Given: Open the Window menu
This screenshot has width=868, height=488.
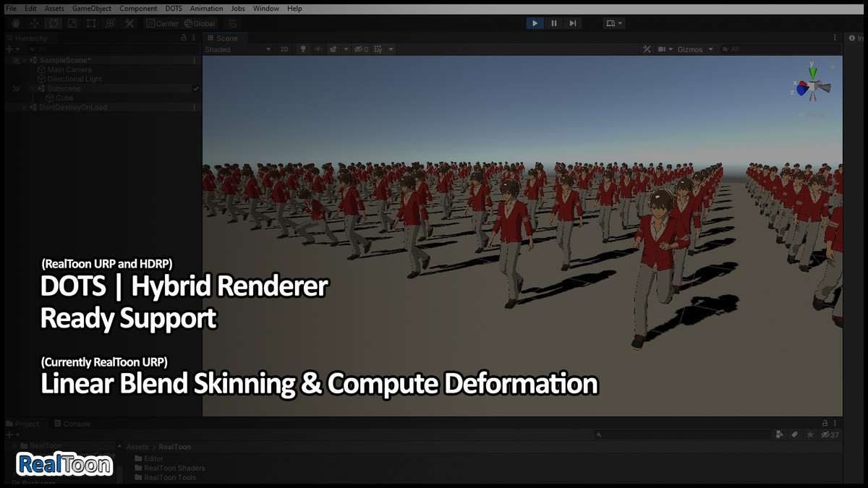Looking at the screenshot, I should point(266,9).
